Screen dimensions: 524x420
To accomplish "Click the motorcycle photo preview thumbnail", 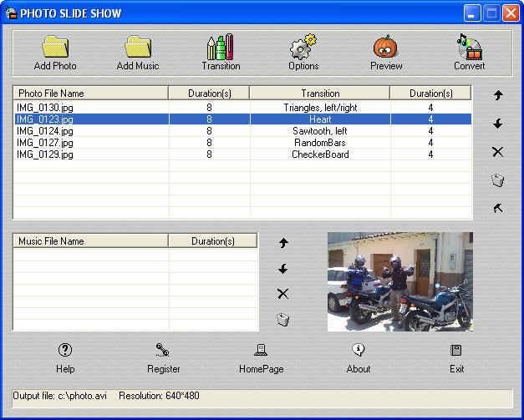I will [400, 281].
